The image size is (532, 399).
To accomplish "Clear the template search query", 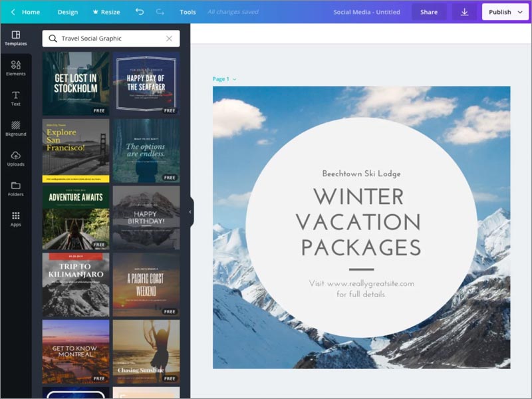I will click(x=170, y=38).
